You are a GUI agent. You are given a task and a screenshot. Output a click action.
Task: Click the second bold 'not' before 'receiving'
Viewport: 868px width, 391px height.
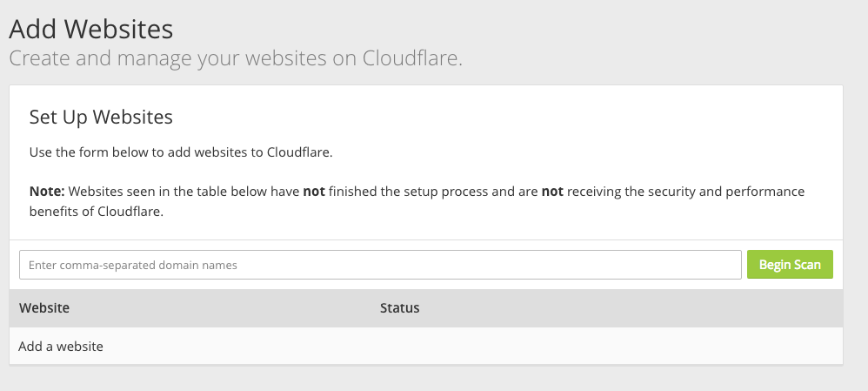click(x=552, y=192)
